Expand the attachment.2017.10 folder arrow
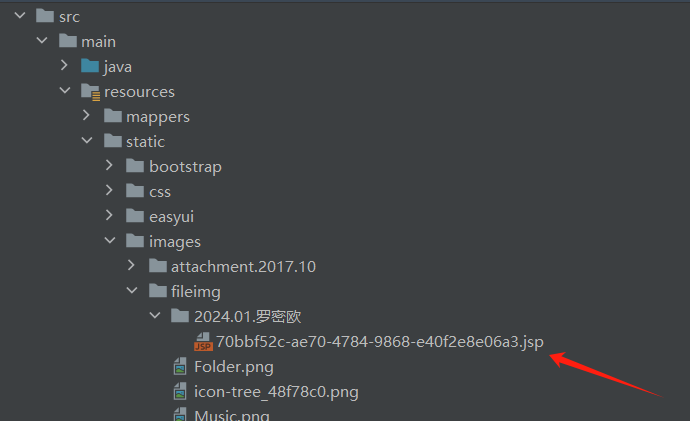Image resolution: width=690 pixels, height=421 pixels. point(131,265)
